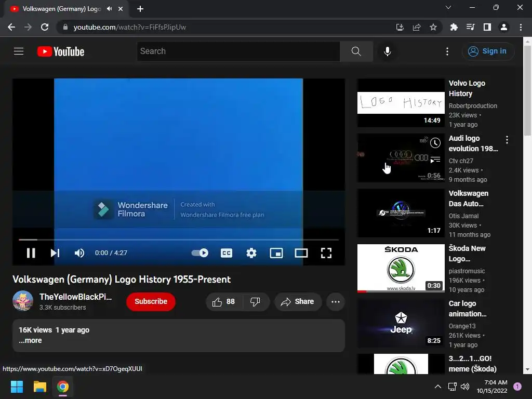Image resolution: width=532 pixels, height=399 pixels.
Task: Open 3...2...1...GO! meme (Škoda) video
Action: 472,363
